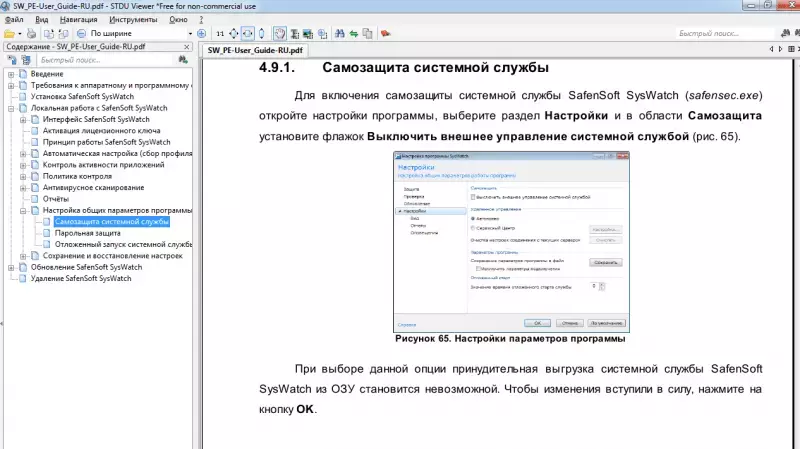Open dropdown arrow beside the open folder icon
The image size is (800, 449).
[19, 34]
